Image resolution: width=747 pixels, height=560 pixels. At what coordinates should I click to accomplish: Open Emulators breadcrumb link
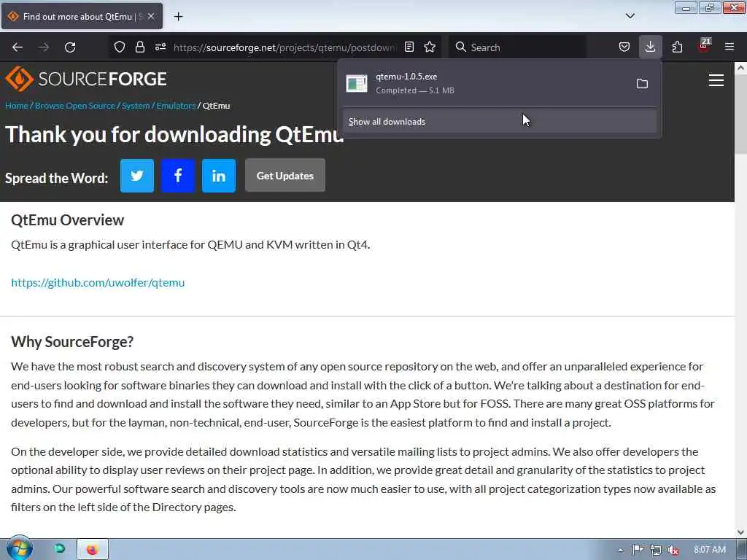click(176, 106)
